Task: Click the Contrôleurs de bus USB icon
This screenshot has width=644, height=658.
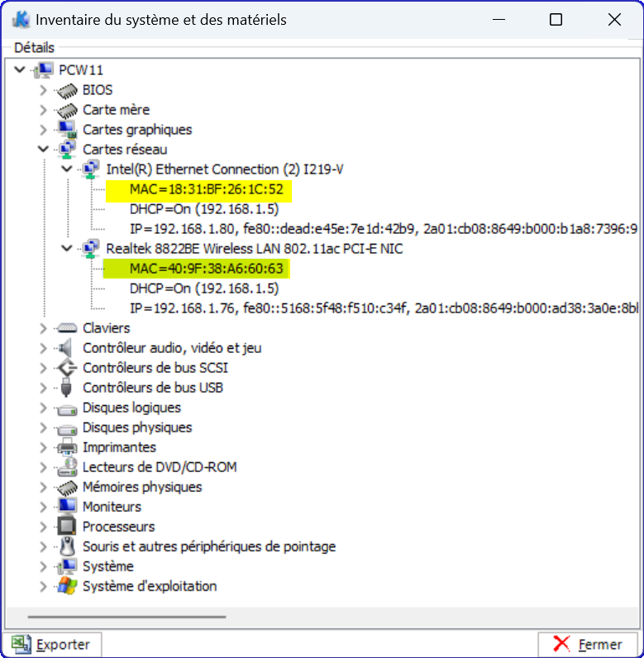Action: point(67,388)
